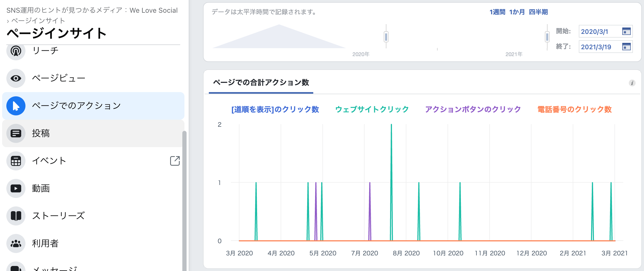Screen dimensions: 644x271
Task: Click the Page Views (ページビュー) eye icon
Action: point(16,78)
